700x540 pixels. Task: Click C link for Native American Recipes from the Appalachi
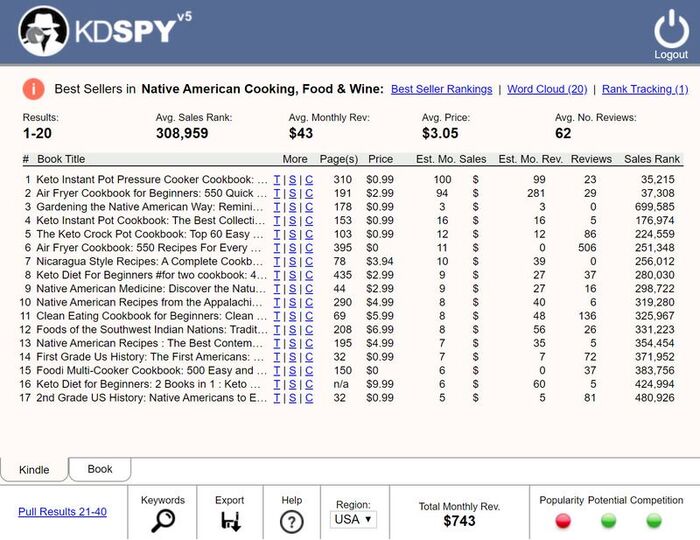[x=309, y=302]
